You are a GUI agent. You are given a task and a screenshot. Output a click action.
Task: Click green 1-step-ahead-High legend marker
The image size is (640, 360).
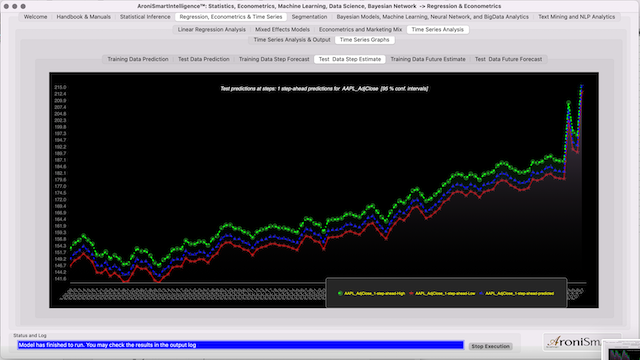coord(340,293)
